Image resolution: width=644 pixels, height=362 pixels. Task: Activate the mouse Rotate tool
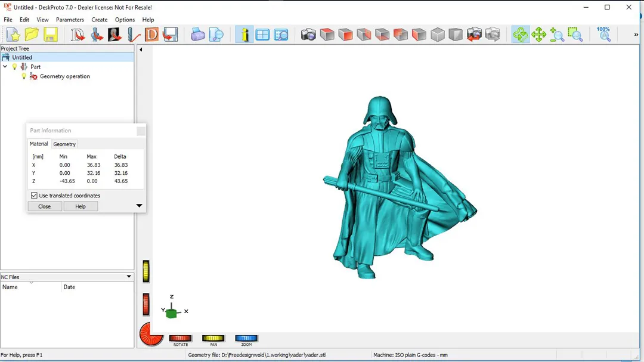coord(521,35)
